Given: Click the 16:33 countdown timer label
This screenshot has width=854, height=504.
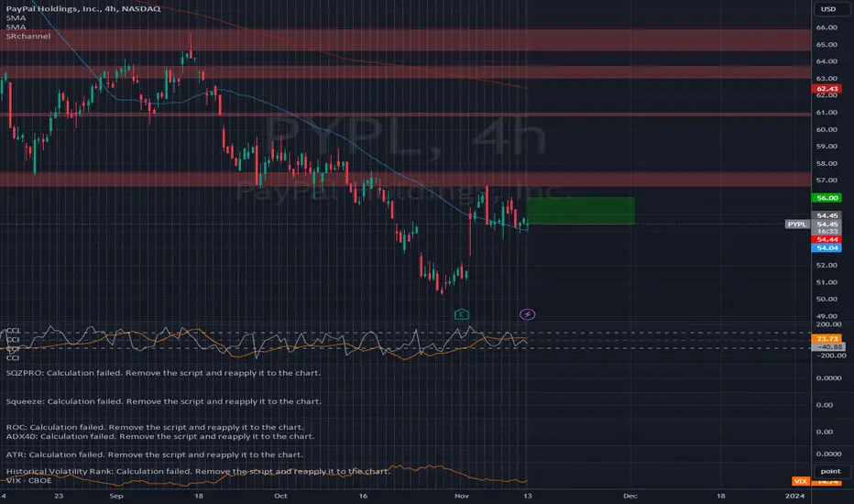Looking at the screenshot, I should point(827,232).
